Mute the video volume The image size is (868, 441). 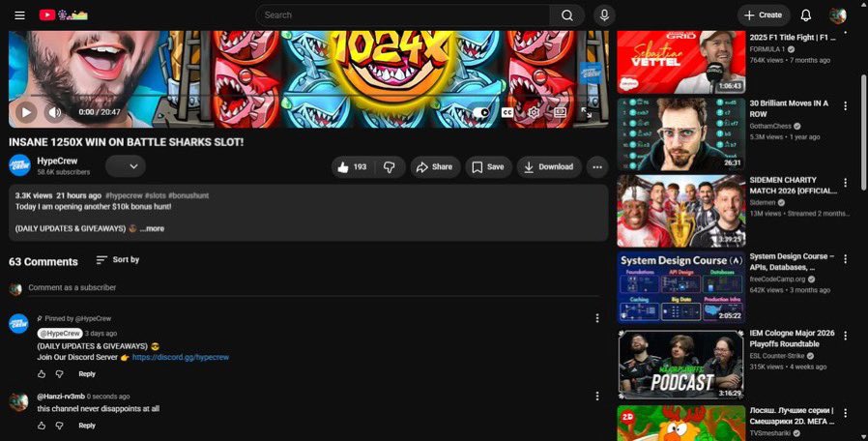coord(54,112)
